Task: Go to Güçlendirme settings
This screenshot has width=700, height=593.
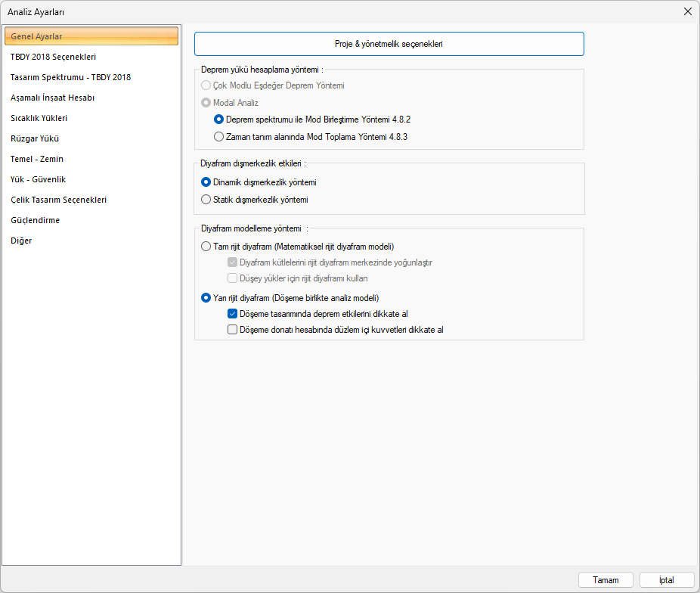Action: click(x=35, y=220)
